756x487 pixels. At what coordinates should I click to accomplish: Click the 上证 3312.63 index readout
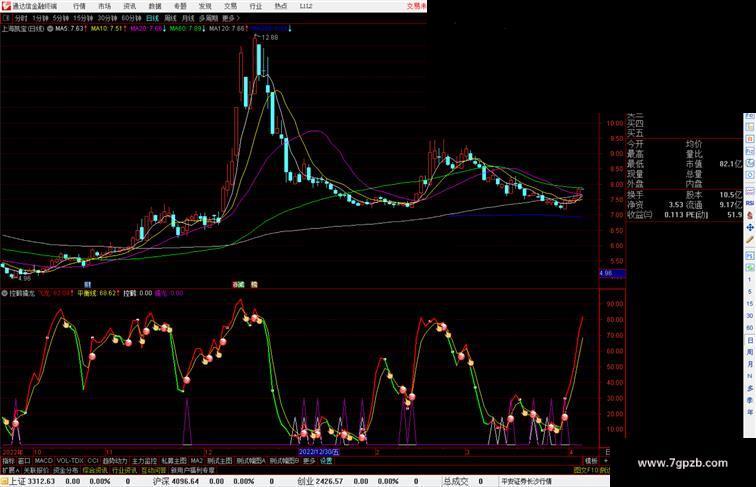click(x=32, y=481)
